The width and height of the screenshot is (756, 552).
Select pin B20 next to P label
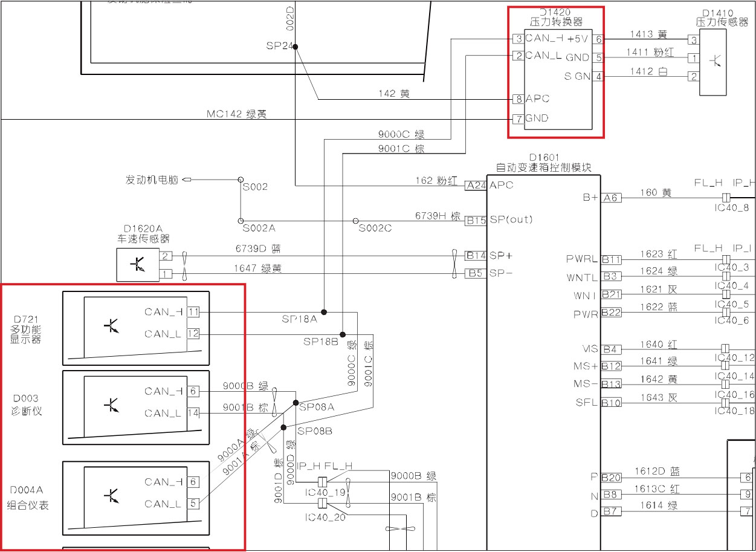point(611,478)
